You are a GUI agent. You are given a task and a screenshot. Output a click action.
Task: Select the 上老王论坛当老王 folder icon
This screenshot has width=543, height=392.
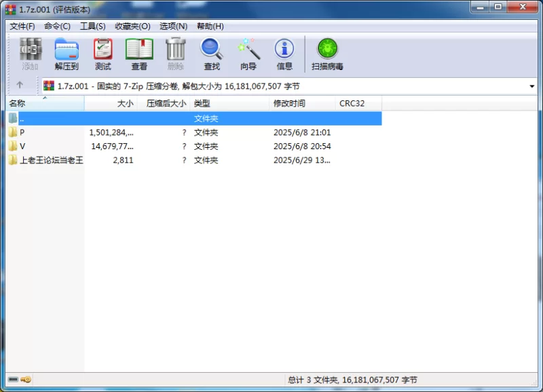click(x=13, y=160)
